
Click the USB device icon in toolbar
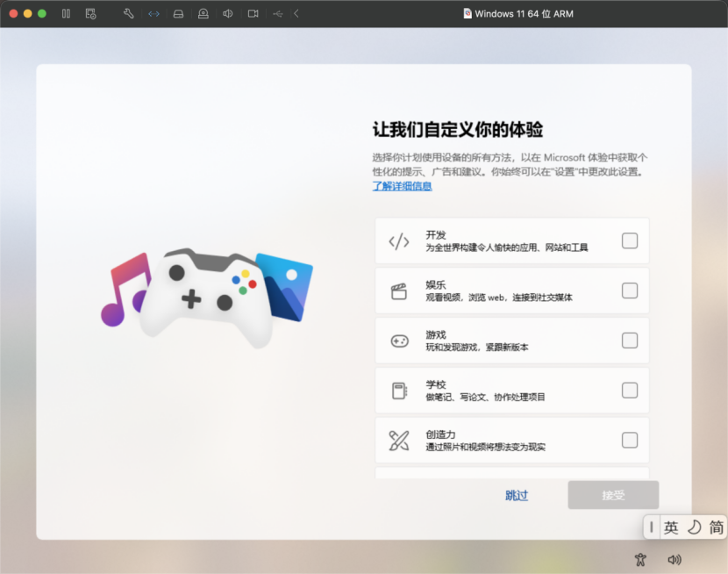pyautogui.click(x=278, y=14)
